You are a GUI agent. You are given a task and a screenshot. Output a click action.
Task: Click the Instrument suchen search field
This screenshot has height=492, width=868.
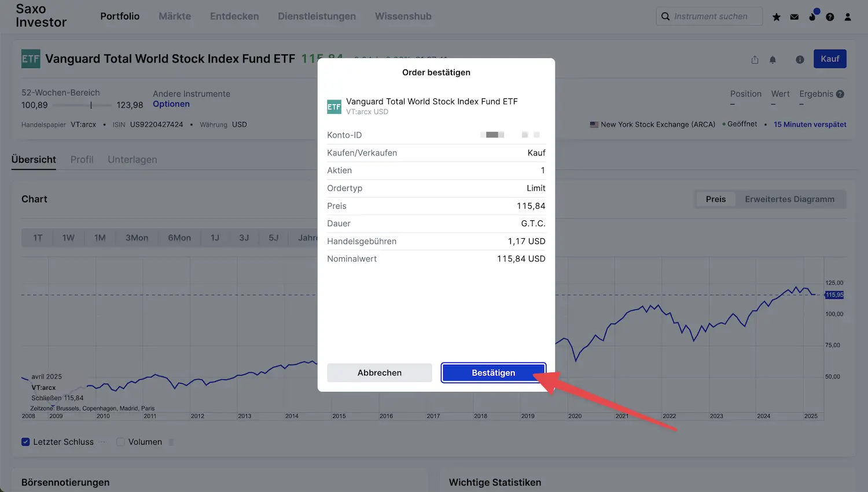point(709,16)
